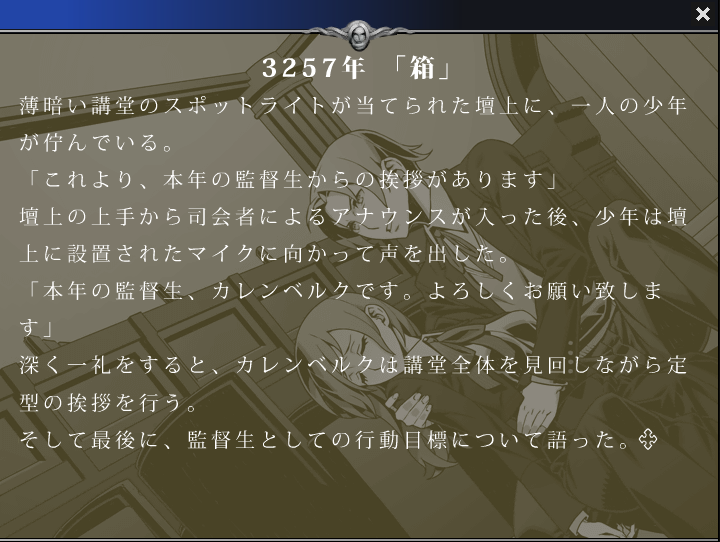Click the advance-text cross cursor icon
This screenshot has height=542, width=720.
point(648,440)
